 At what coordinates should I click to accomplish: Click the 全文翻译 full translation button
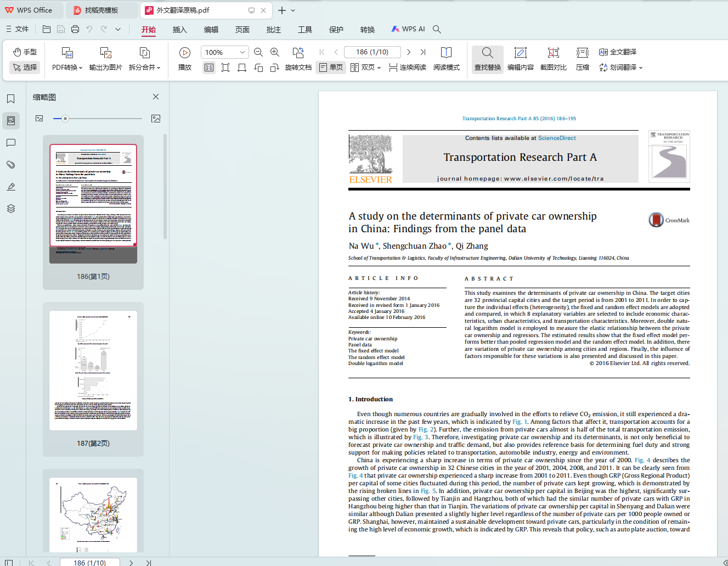point(618,52)
